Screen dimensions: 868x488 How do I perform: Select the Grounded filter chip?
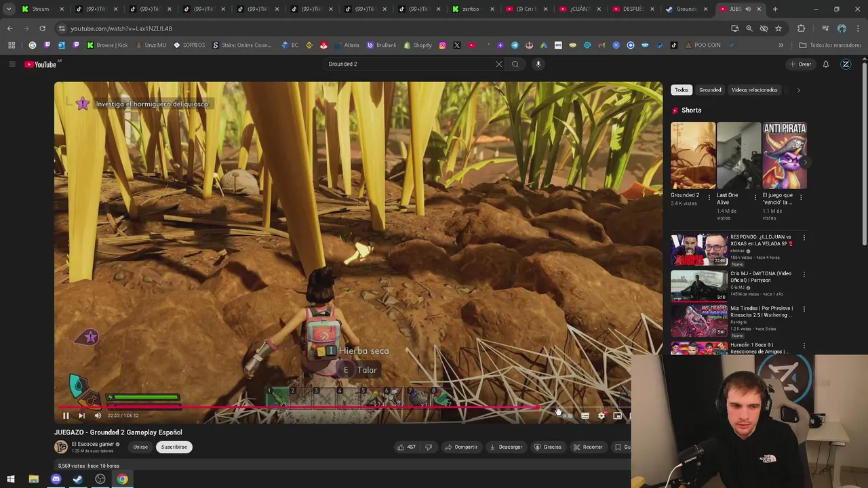(x=710, y=89)
